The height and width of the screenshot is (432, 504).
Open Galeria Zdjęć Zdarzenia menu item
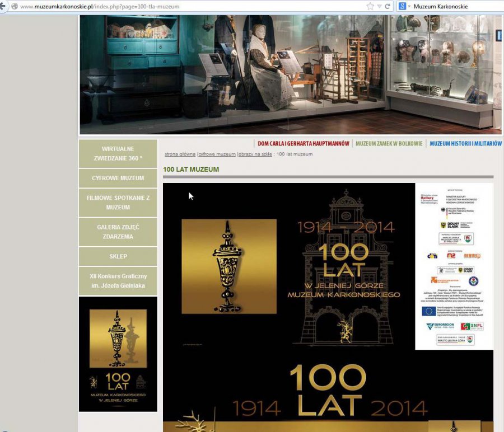pos(118,232)
